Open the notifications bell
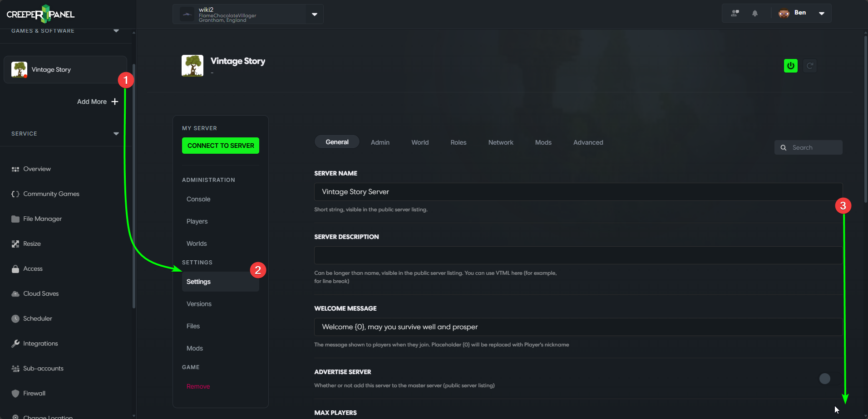The height and width of the screenshot is (419, 868). click(755, 13)
